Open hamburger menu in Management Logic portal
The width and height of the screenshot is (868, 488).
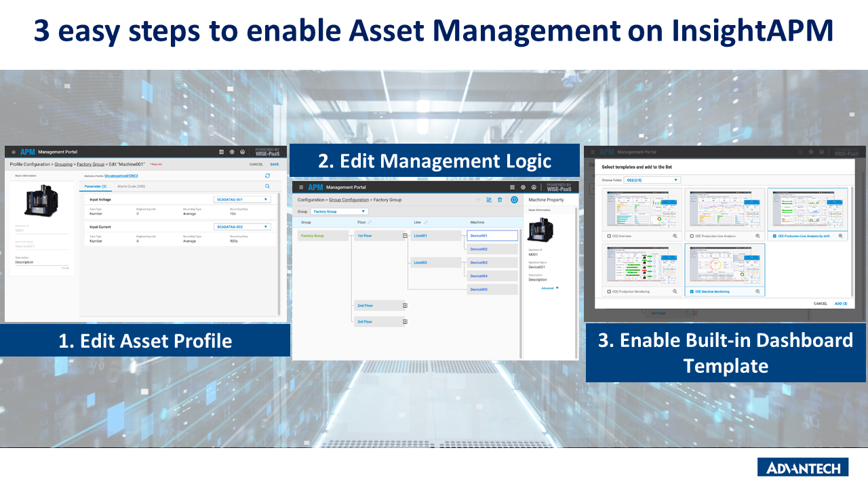[301, 187]
